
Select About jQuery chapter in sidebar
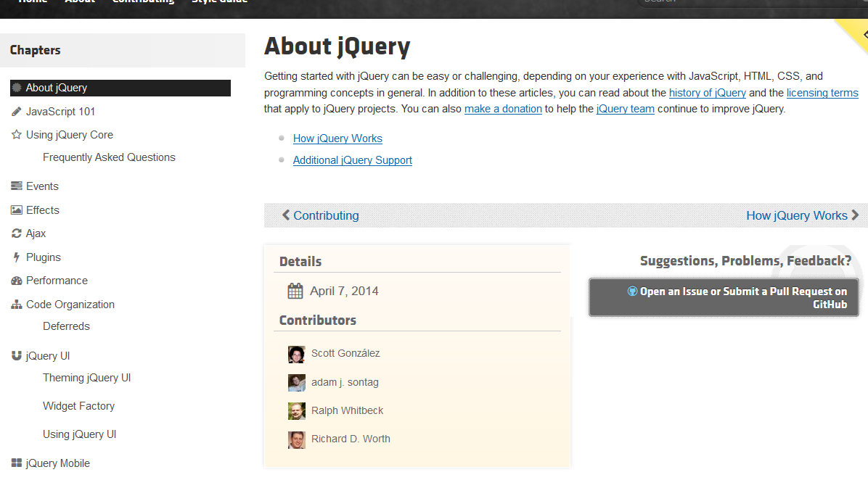point(57,88)
